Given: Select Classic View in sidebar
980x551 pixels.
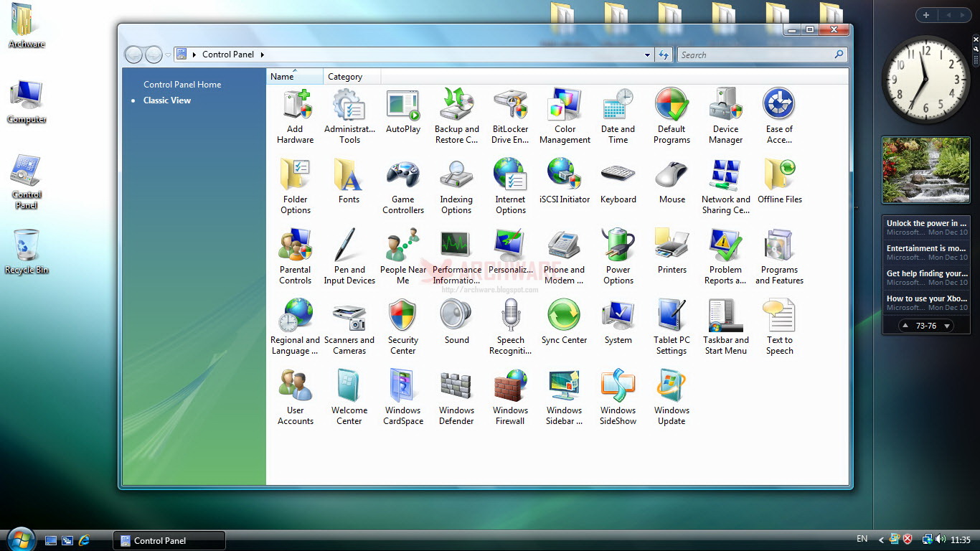Looking at the screenshot, I should coord(167,100).
